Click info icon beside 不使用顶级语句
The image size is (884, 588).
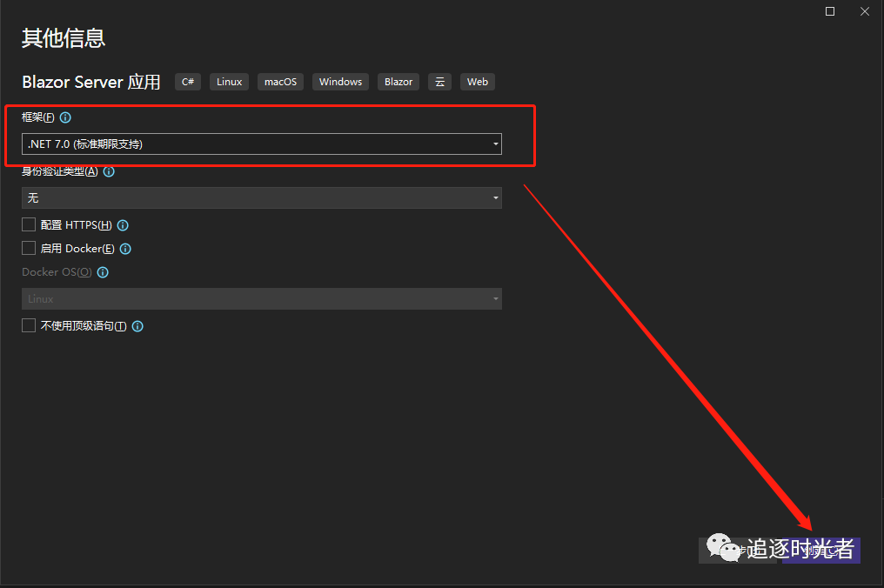pyautogui.click(x=137, y=326)
